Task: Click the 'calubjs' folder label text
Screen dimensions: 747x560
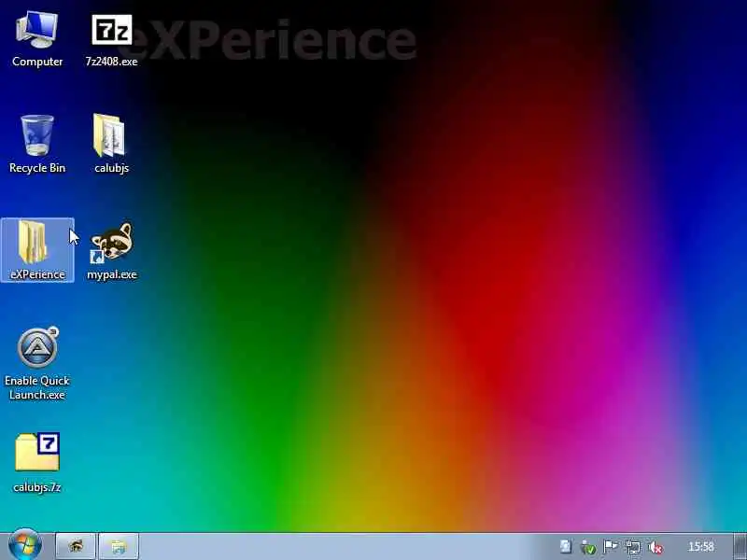Action: coord(111,168)
